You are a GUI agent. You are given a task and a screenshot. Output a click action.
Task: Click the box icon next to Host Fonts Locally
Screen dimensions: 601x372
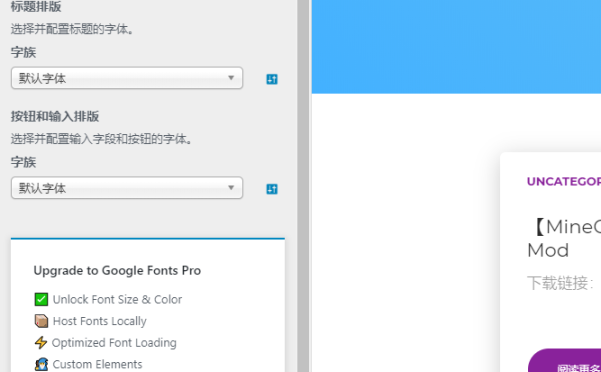(41, 321)
